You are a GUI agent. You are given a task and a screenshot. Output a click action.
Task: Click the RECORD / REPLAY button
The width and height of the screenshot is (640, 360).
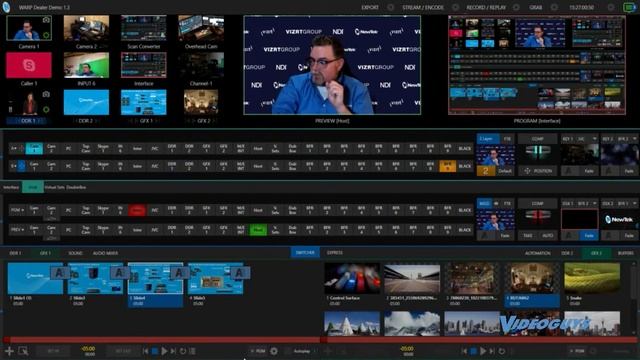486,7
